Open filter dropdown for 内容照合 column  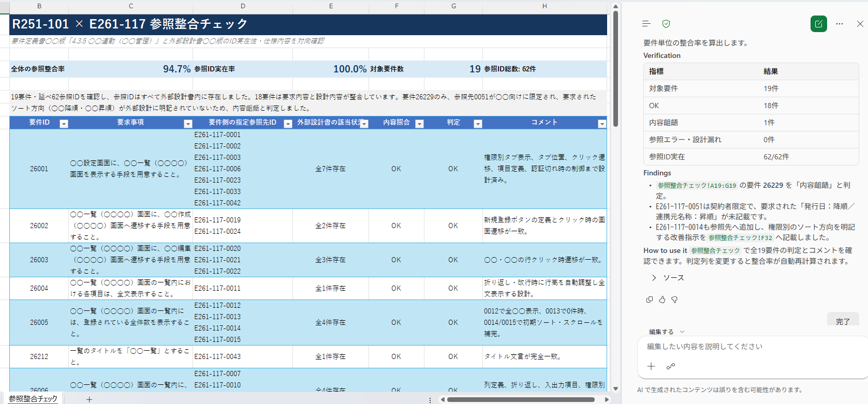pyautogui.click(x=419, y=124)
